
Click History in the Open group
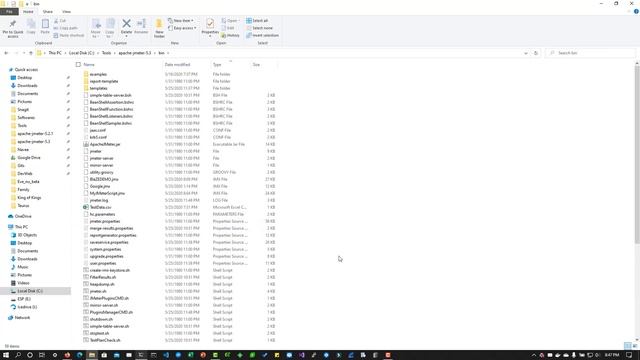coord(231,36)
